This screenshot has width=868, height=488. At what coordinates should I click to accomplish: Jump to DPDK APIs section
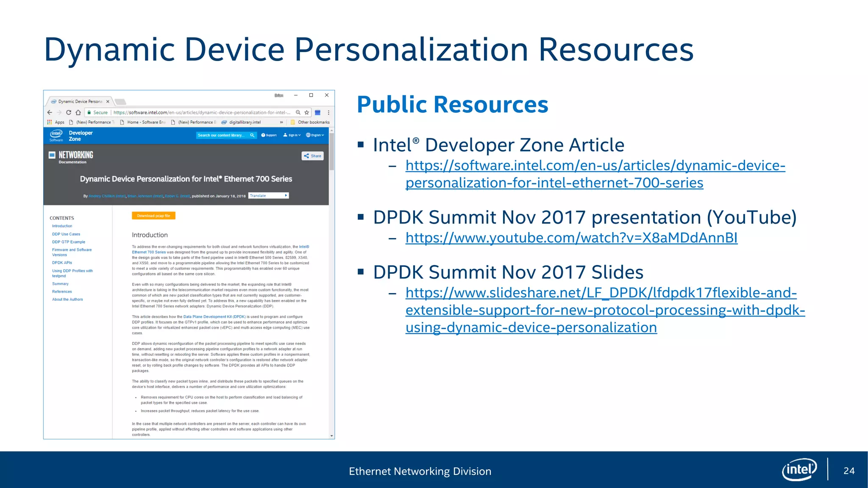pos(62,263)
